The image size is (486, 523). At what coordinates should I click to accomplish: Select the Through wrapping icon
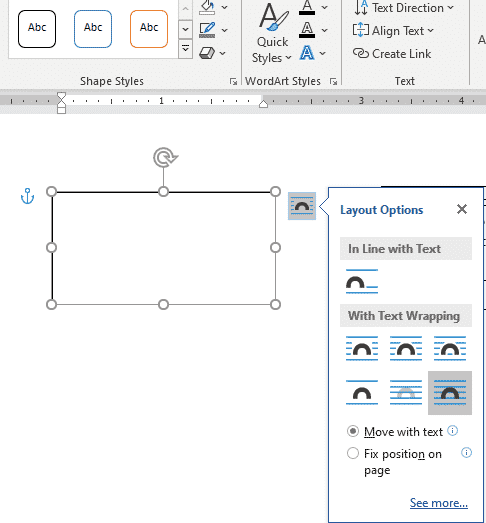[450, 349]
